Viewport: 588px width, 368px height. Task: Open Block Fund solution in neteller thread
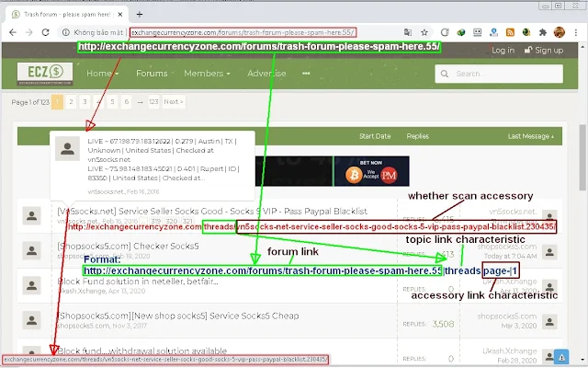pos(138,282)
